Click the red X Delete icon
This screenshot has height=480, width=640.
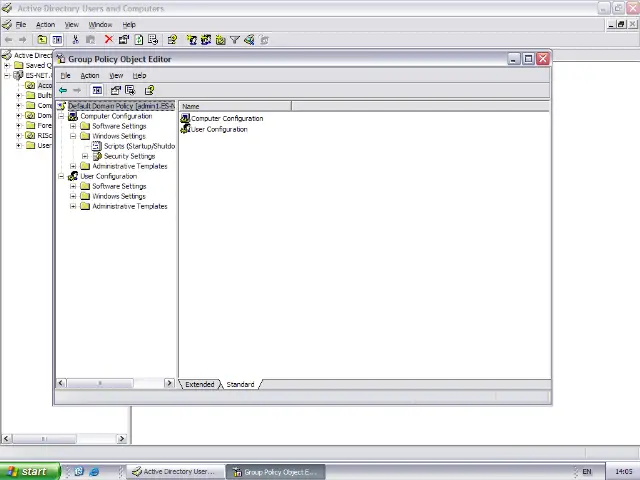(x=108, y=40)
